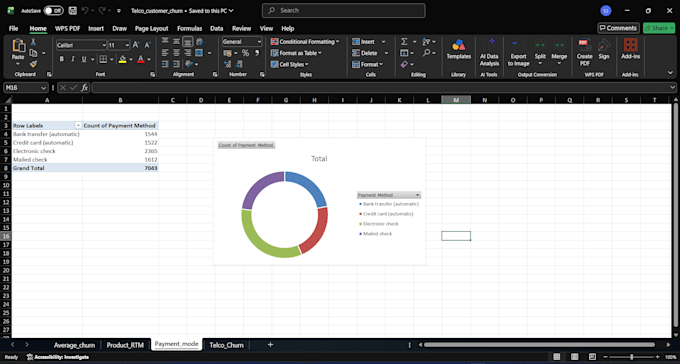680x364 pixels.
Task: Click the zoom slider handle
Action: click(x=631, y=357)
